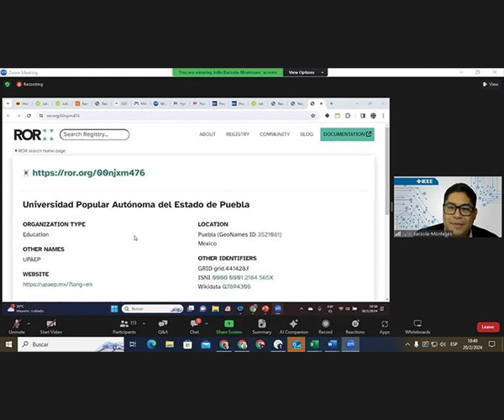Image resolution: width=504 pixels, height=420 pixels.
Task: Open audio options arrow beside Unmute
Action: tap(29, 323)
